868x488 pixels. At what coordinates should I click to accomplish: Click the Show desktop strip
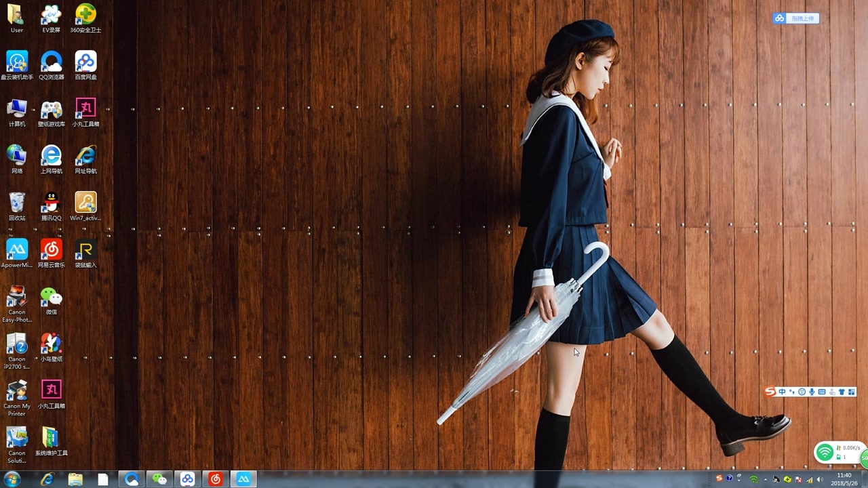coord(864,479)
